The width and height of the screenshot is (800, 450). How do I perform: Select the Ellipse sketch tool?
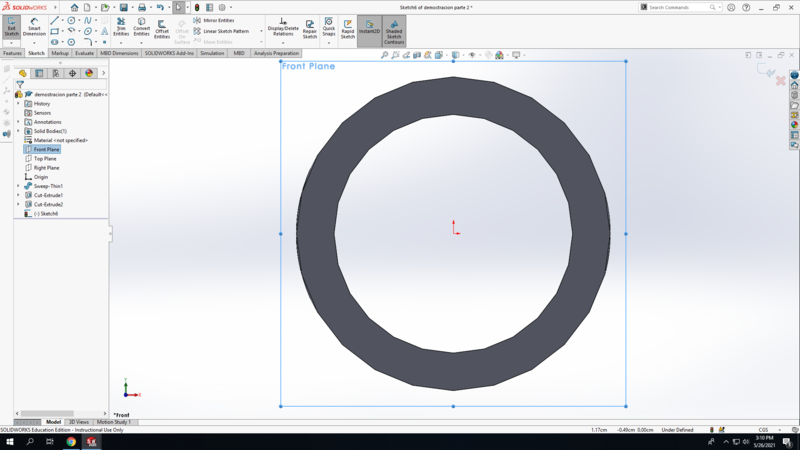[88, 32]
